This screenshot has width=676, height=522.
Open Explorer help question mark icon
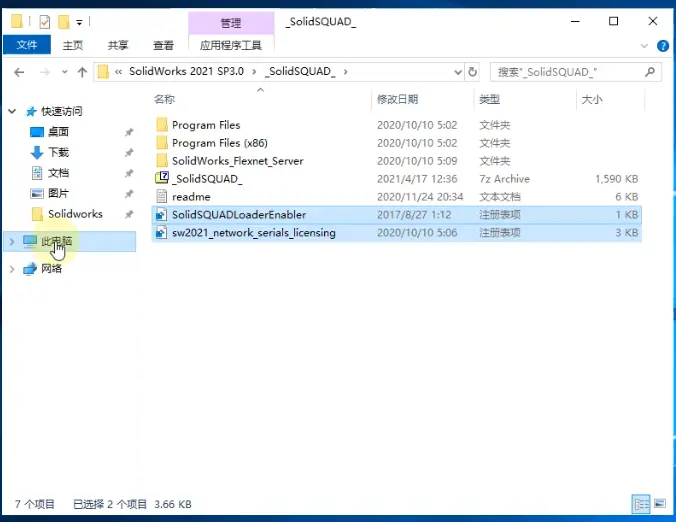click(663, 46)
